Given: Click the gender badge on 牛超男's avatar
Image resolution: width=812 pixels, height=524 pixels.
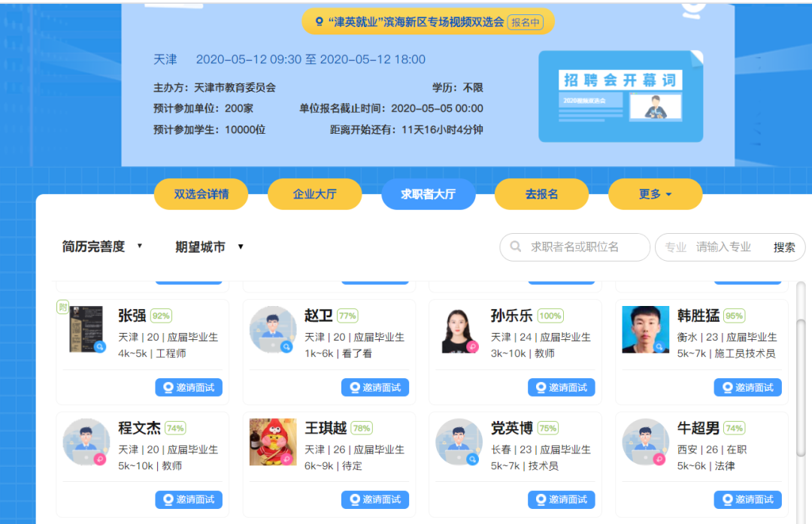Looking at the screenshot, I should (659, 459).
